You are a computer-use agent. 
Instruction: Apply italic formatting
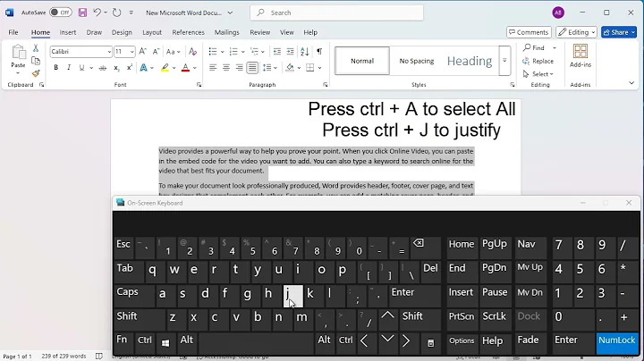pyautogui.click(x=69, y=68)
